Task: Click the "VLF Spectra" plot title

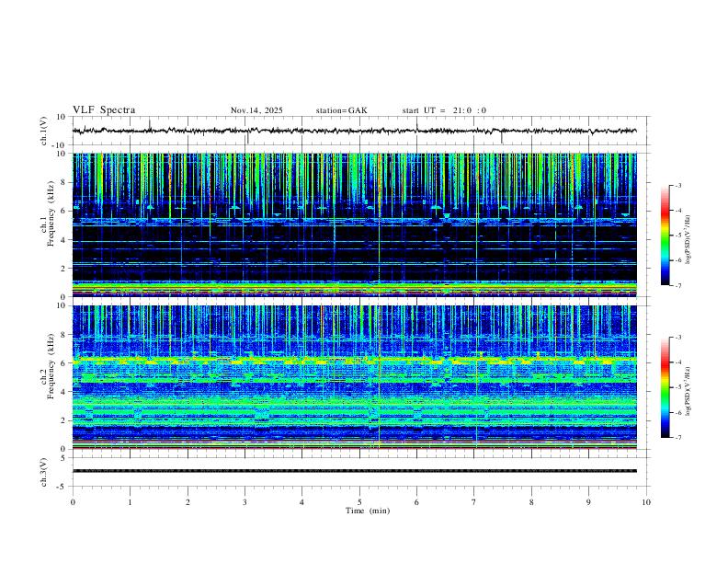Action: pos(104,110)
